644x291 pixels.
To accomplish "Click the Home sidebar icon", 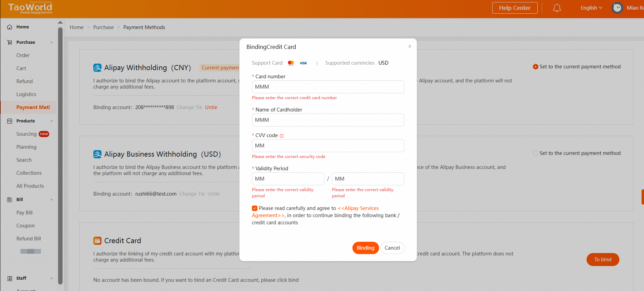I will (x=10, y=27).
